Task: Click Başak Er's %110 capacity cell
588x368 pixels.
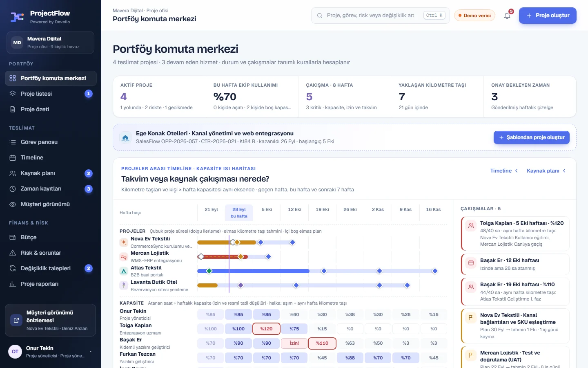Action: pyautogui.click(x=322, y=343)
